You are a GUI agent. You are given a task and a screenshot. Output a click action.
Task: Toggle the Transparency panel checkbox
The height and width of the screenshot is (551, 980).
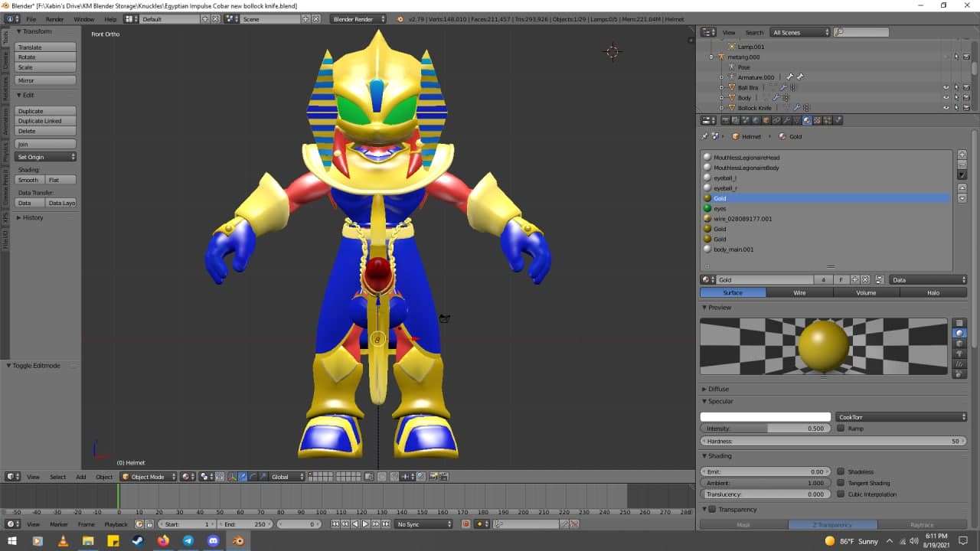pyautogui.click(x=712, y=510)
